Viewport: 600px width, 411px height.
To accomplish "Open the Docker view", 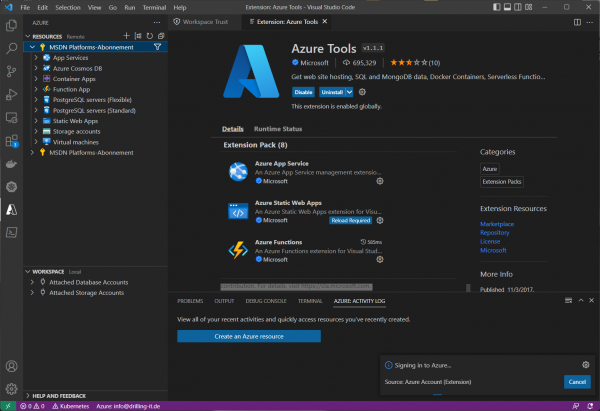I will pos(11,164).
